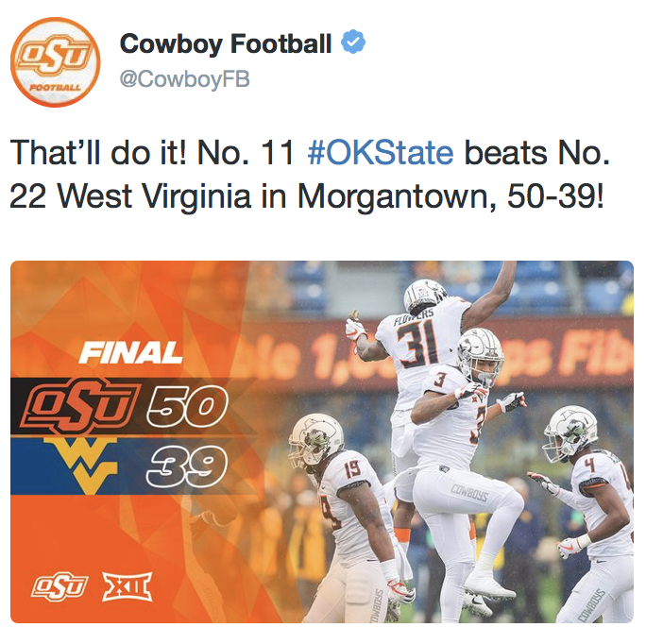Click the FINAL label on the graphic
646x644 pixels.
coord(131,353)
